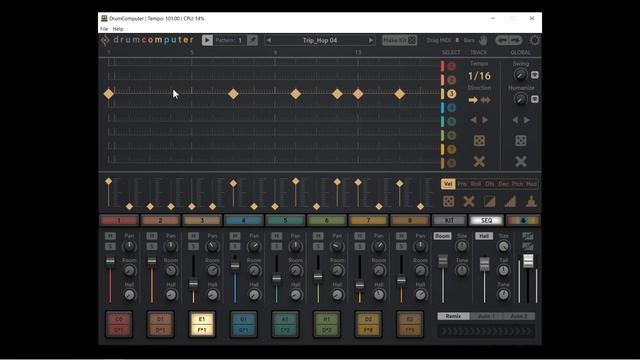Viewport: 640px width, 360px height.
Task: Trigger the C0 red drum pad
Action: [119, 324]
